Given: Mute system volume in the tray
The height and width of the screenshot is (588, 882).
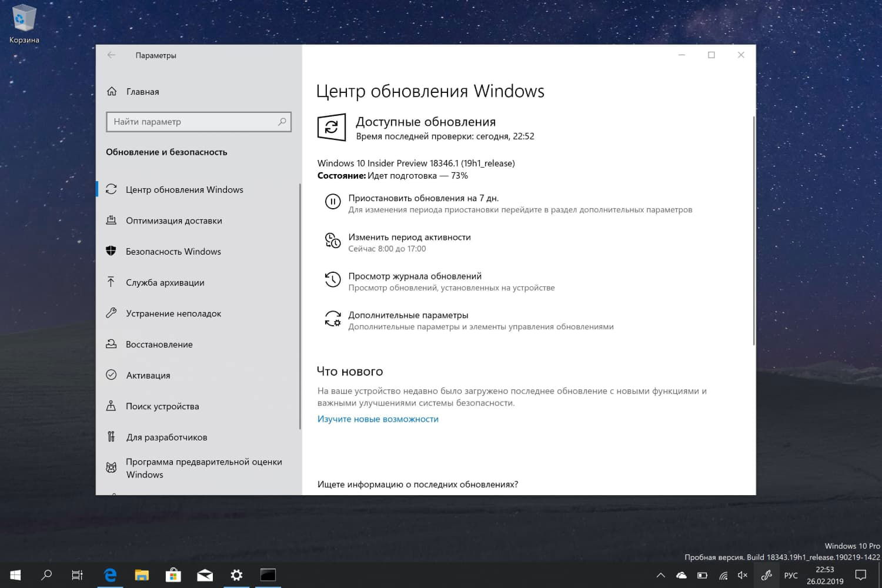Looking at the screenshot, I should (743, 575).
